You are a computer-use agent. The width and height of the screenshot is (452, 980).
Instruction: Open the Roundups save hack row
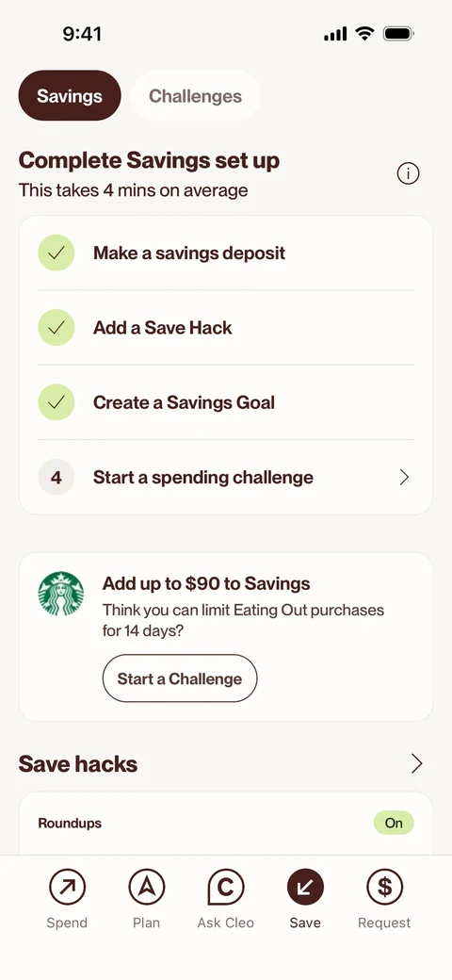(226, 824)
